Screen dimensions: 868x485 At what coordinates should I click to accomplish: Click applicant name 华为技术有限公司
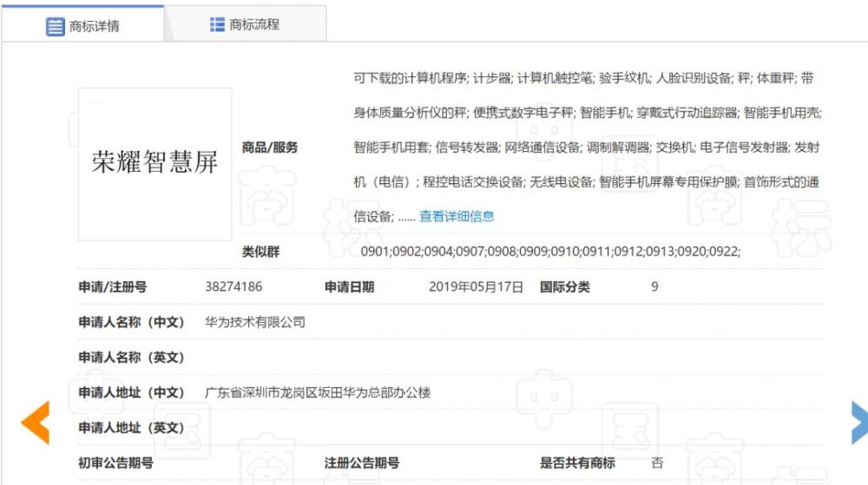(x=255, y=322)
